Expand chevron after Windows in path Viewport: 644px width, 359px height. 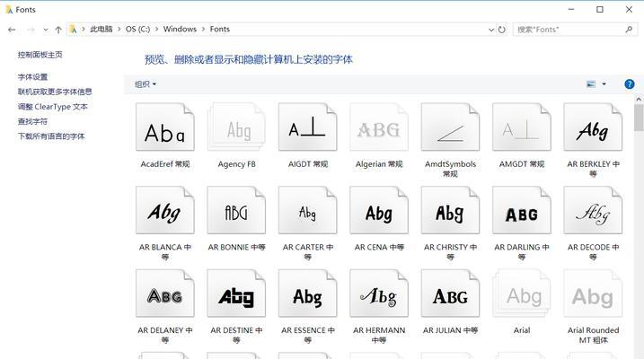click(x=203, y=29)
